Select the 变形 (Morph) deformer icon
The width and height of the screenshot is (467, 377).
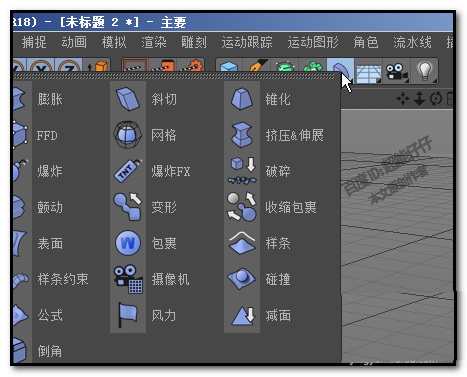128,207
